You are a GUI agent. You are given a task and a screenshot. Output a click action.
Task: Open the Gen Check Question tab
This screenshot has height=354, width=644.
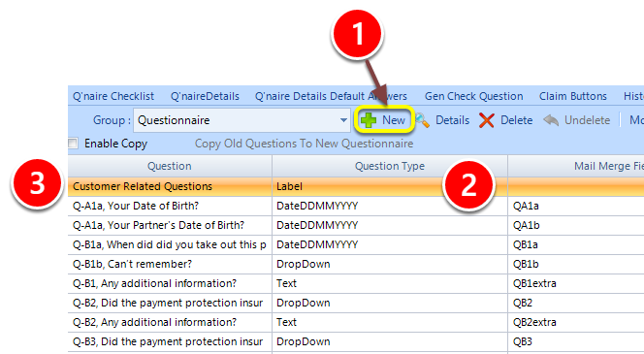(x=473, y=96)
